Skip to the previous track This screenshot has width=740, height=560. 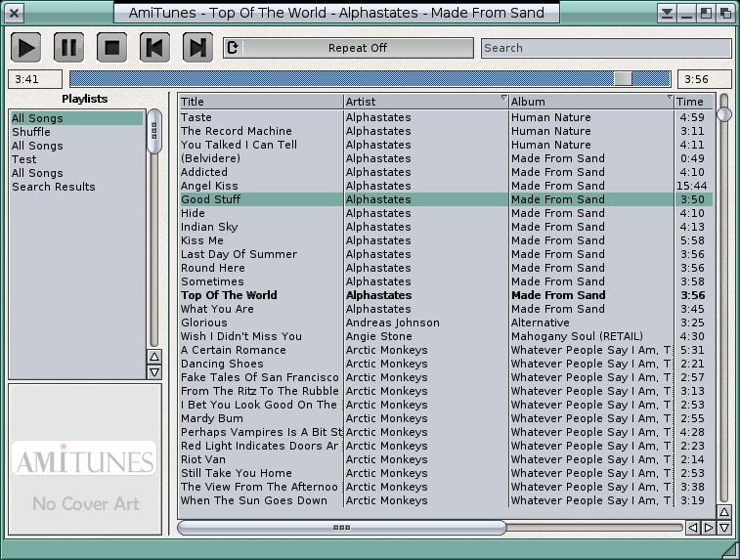click(154, 48)
